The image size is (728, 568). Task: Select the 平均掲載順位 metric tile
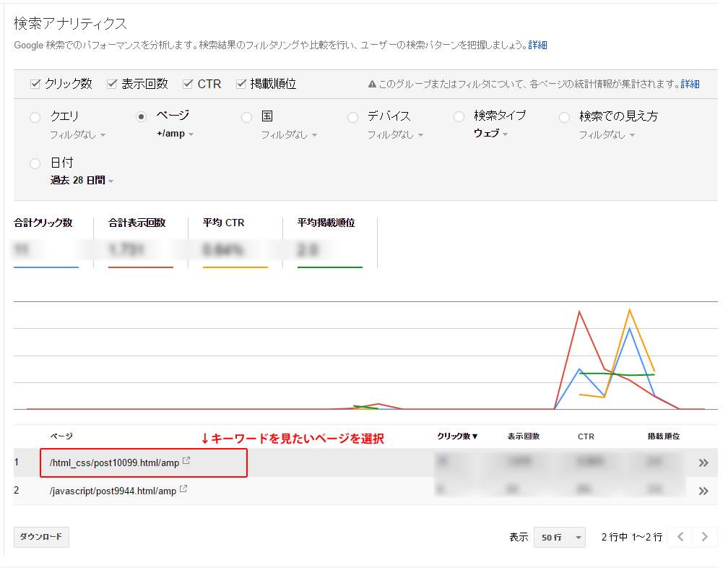click(x=330, y=242)
